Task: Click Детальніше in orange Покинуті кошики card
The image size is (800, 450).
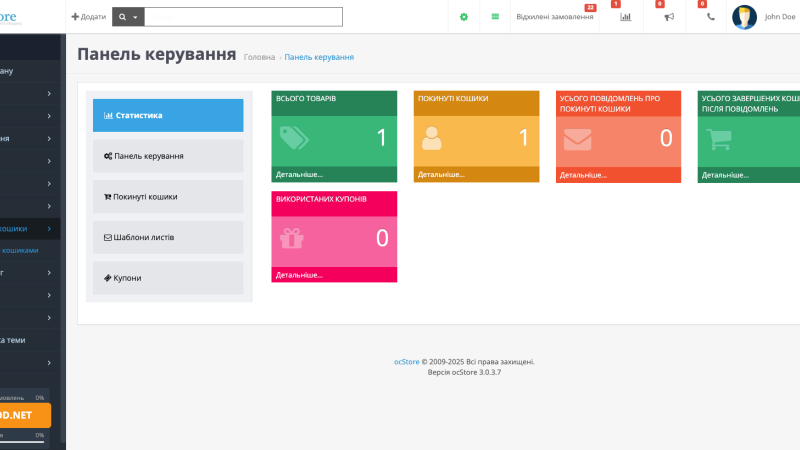Action: (441, 174)
